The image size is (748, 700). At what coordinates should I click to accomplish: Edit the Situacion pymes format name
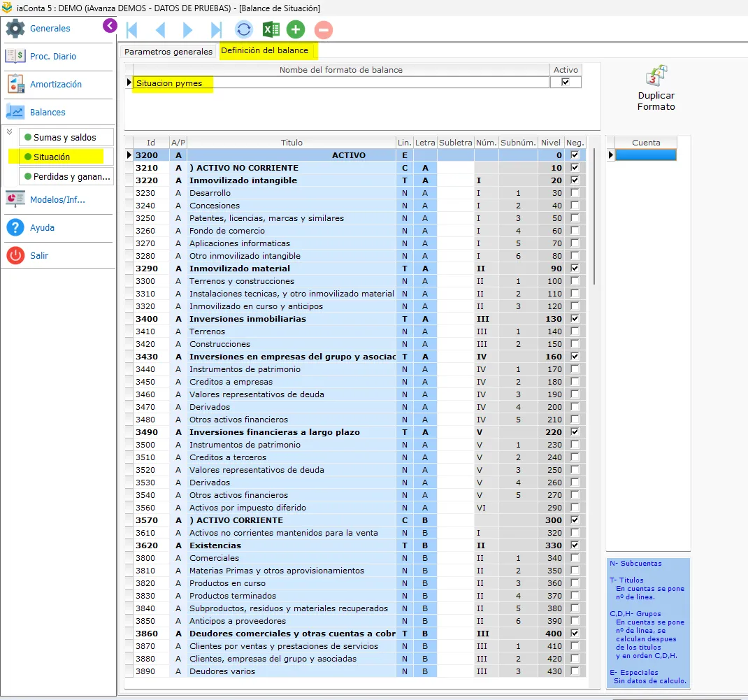[x=340, y=83]
